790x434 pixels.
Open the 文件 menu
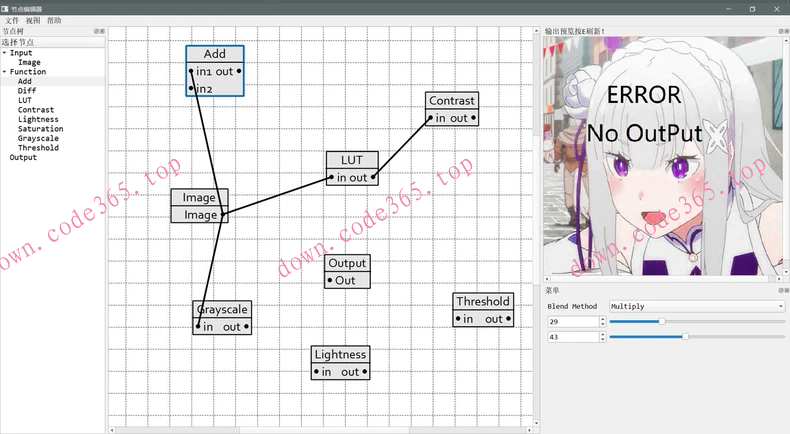tap(12, 21)
